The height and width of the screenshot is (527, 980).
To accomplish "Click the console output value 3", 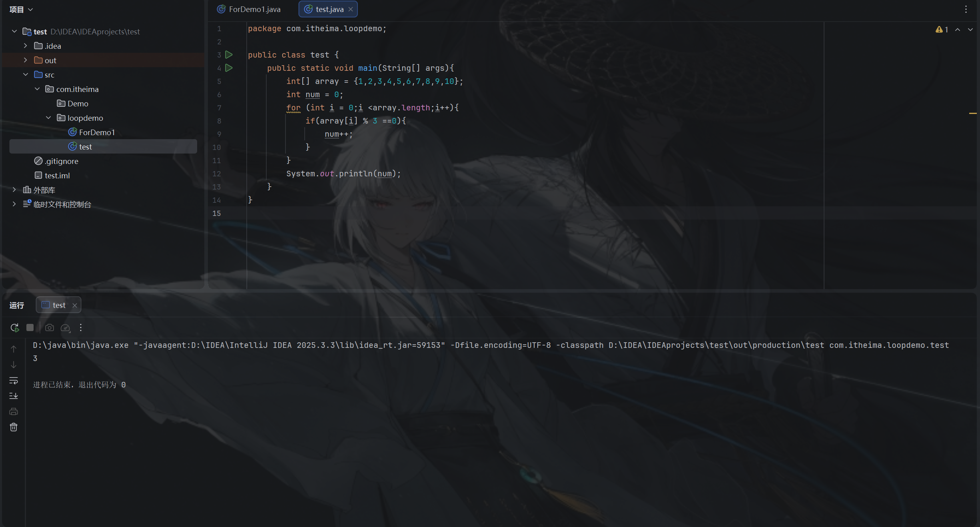I will tap(35, 358).
